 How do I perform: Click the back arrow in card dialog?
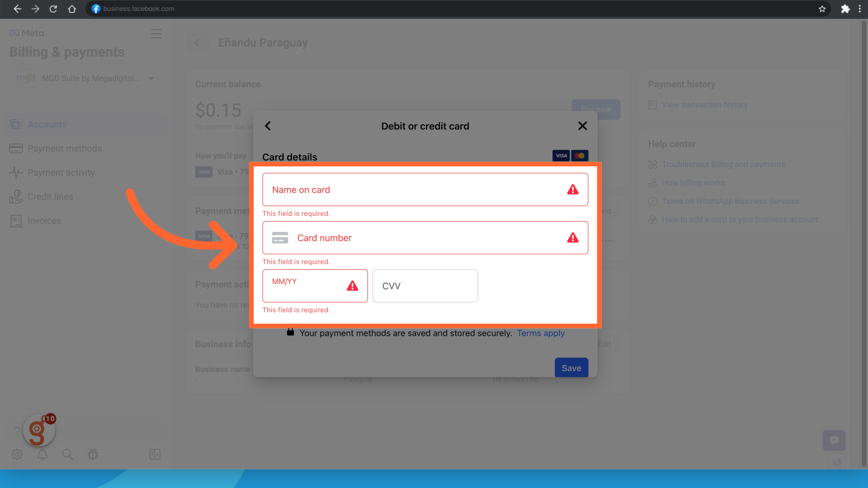click(268, 126)
